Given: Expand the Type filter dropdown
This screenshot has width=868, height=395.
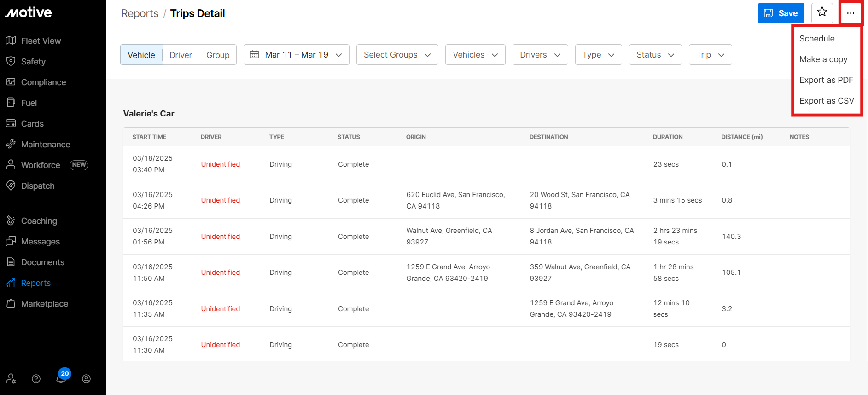Looking at the screenshot, I should coord(599,54).
